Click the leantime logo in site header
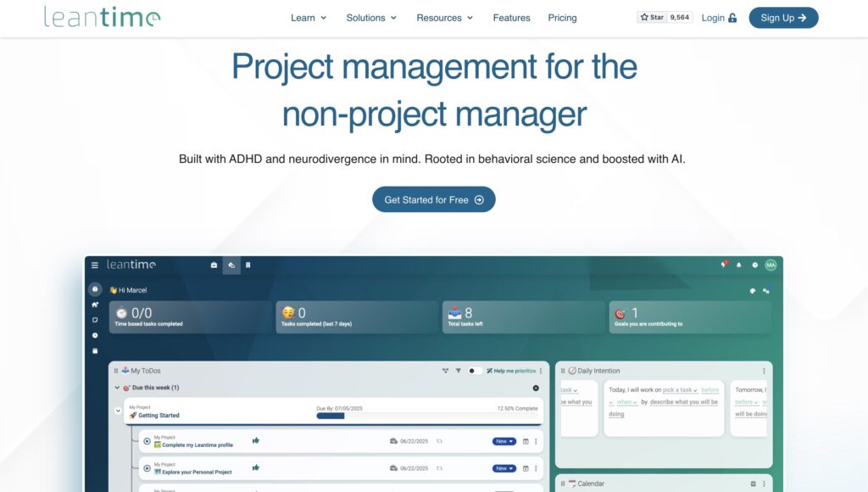The height and width of the screenshot is (492, 868). [103, 17]
